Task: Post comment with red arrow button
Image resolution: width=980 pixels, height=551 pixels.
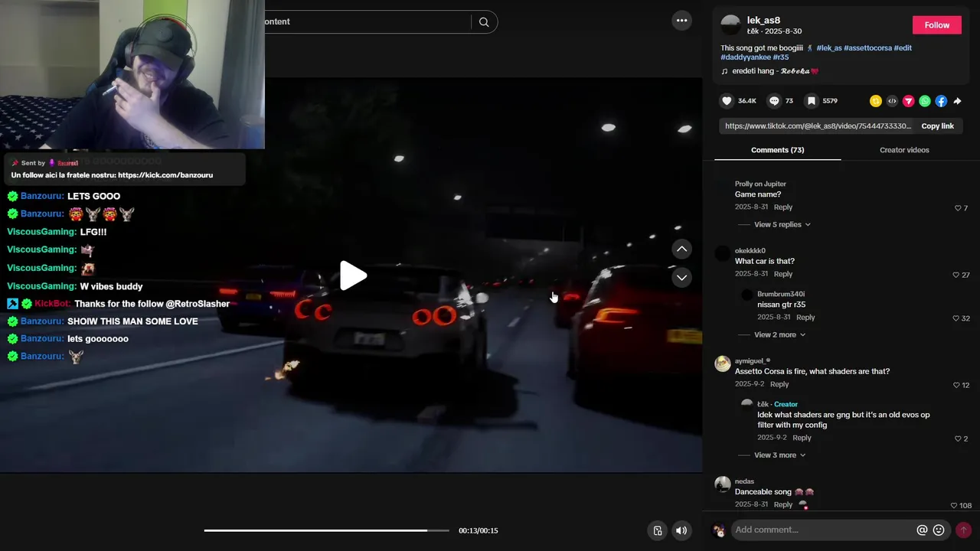Action: [963, 530]
